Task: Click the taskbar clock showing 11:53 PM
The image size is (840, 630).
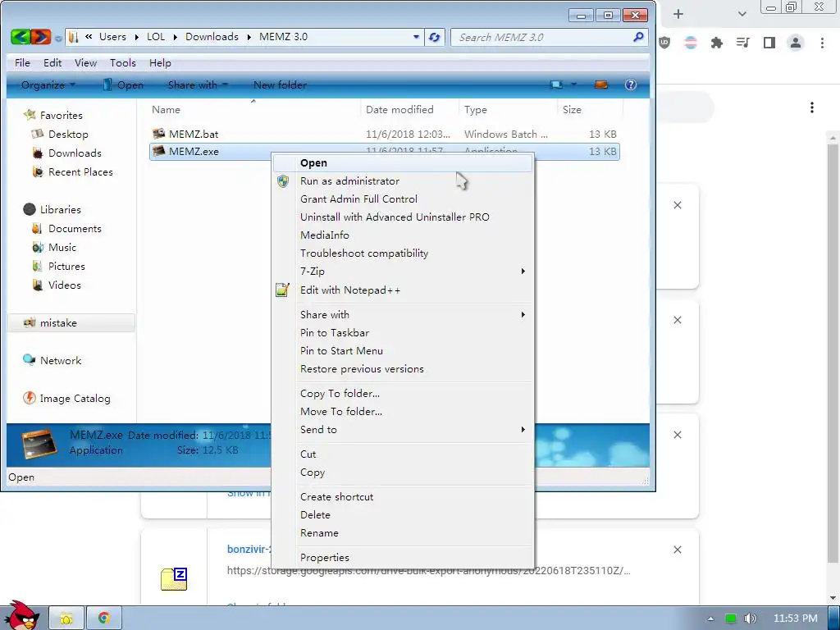Action: pos(796,619)
